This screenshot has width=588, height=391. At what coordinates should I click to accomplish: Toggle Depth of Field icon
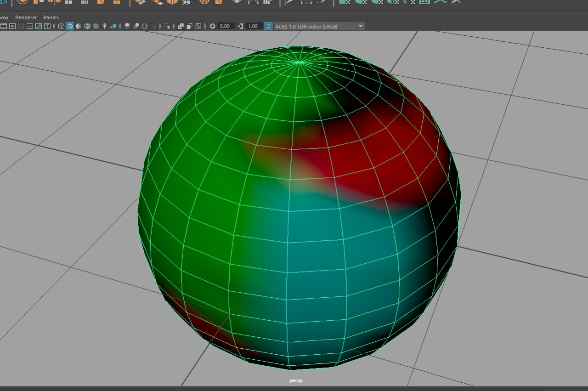153,26
